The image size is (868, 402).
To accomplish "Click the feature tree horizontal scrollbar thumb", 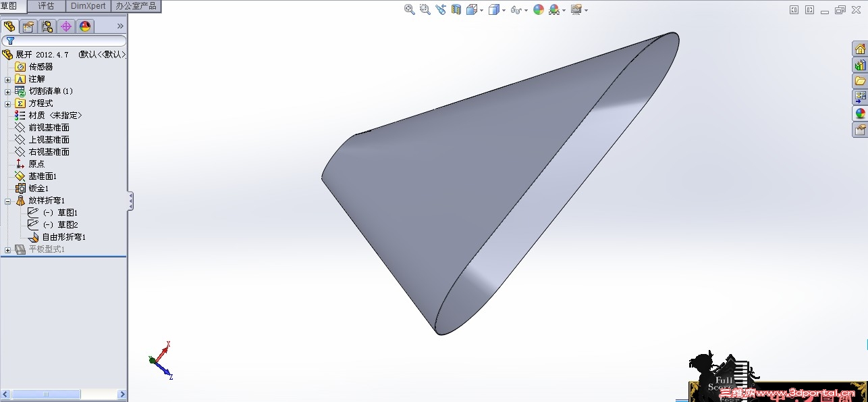I will [x=46, y=394].
